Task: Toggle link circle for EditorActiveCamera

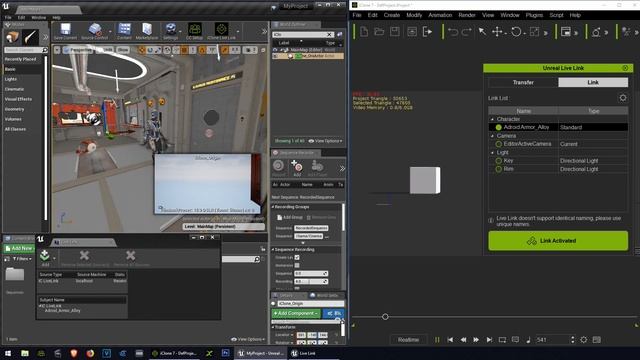Action: point(498,144)
